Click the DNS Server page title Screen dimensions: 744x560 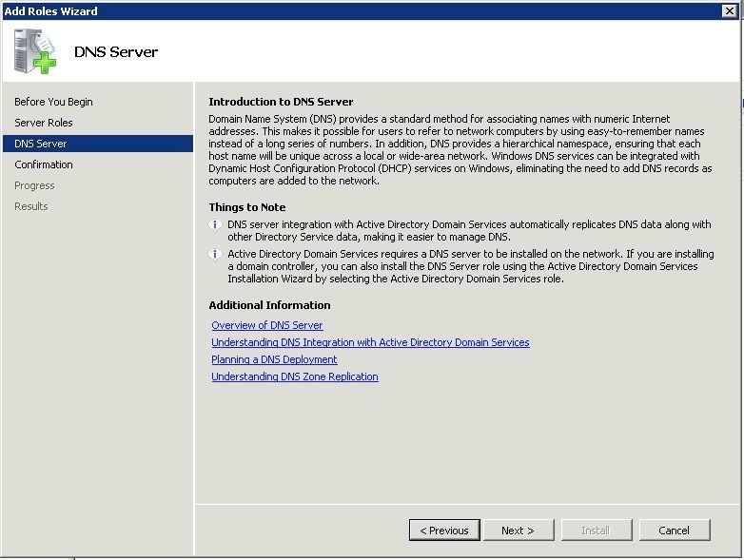coord(116,51)
